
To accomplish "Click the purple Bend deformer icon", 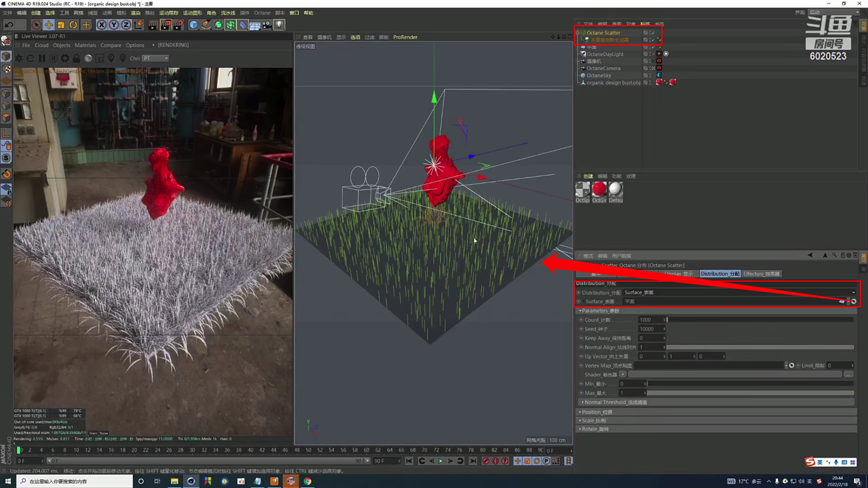I will click(x=243, y=25).
